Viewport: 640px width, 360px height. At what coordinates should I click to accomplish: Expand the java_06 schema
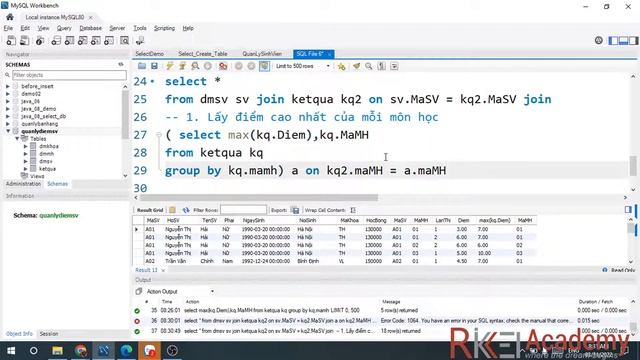coord(8,101)
